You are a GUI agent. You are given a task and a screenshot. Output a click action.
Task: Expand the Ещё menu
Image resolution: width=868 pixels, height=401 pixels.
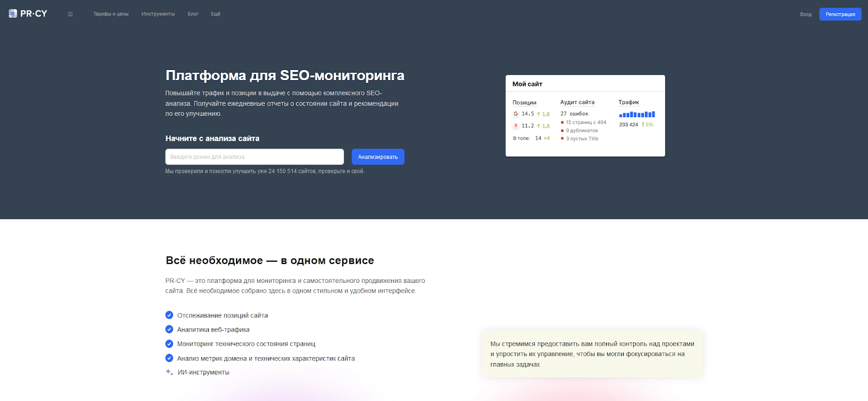tap(215, 14)
